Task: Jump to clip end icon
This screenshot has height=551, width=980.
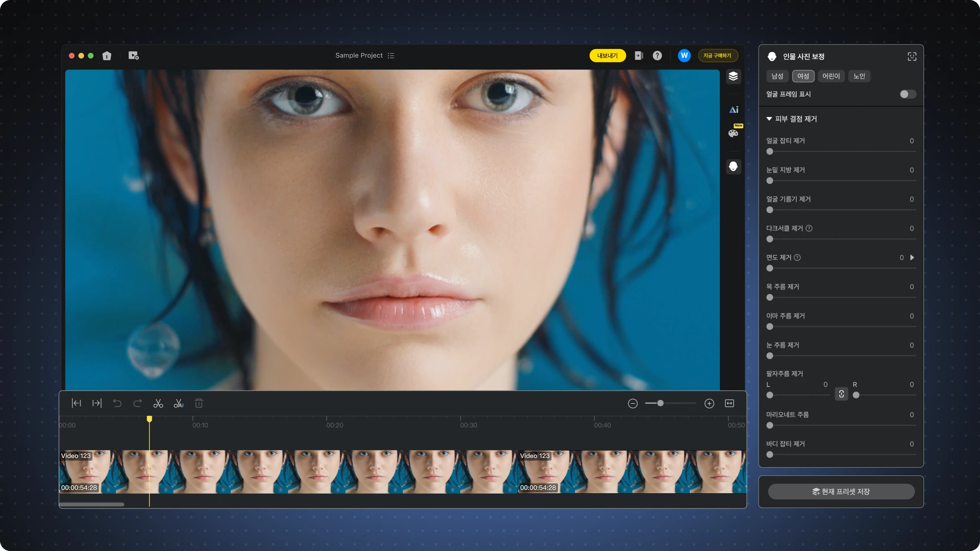Action: [96, 403]
